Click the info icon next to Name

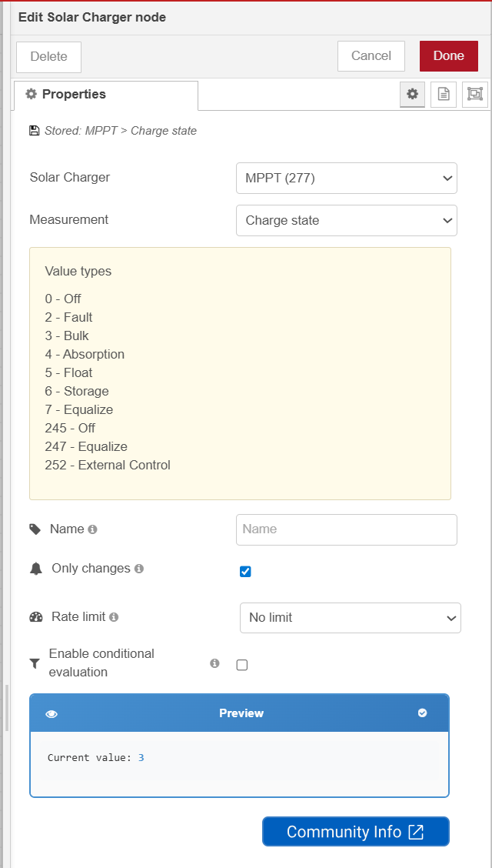pyautogui.click(x=93, y=529)
